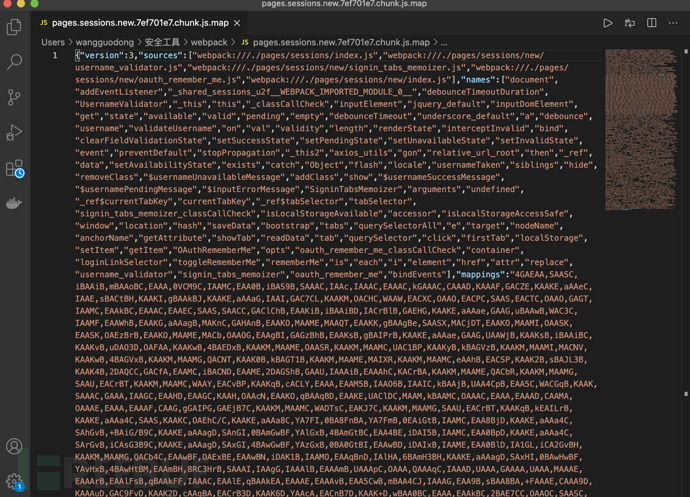Open the More Actions ellipsis menu
The image size is (690, 497).
click(673, 22)
